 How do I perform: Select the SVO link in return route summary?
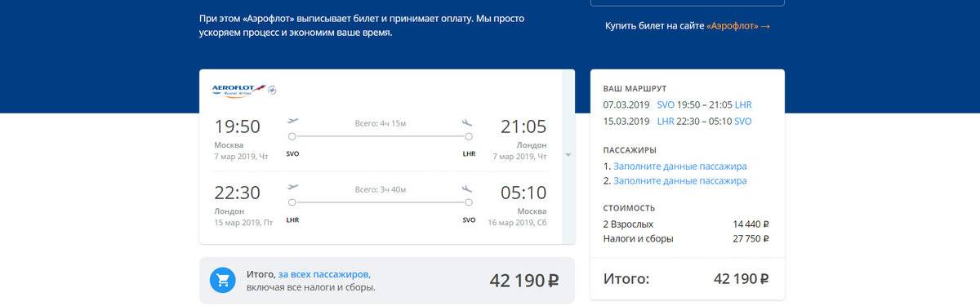coord(743,122)
